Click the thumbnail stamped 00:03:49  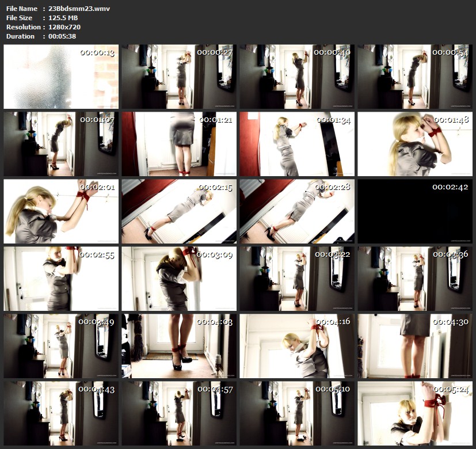[61, 346]
